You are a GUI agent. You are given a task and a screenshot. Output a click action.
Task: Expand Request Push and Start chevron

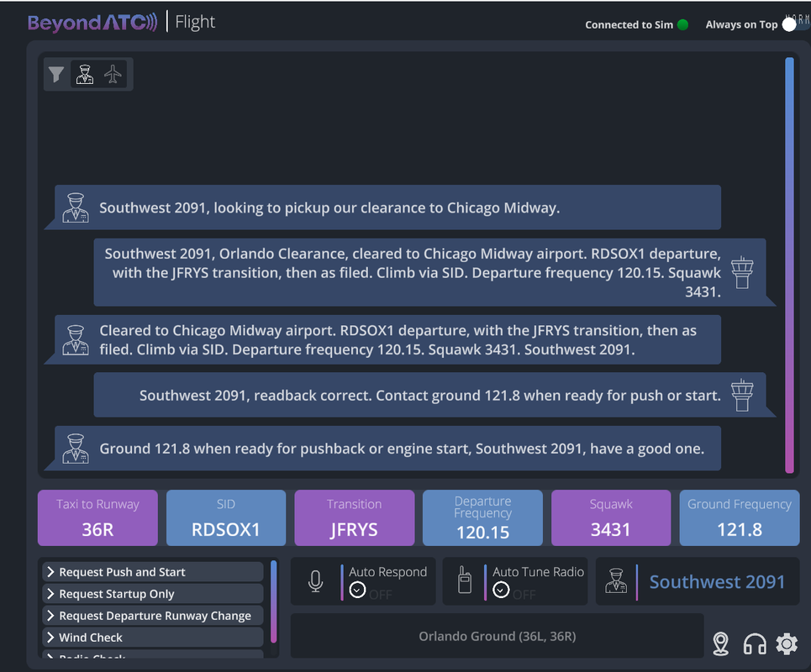(50, 572)
